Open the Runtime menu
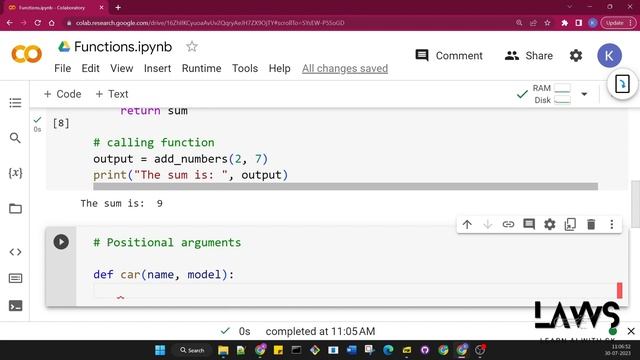The height and width of the screenshot is (360, 640). [201, 68]
